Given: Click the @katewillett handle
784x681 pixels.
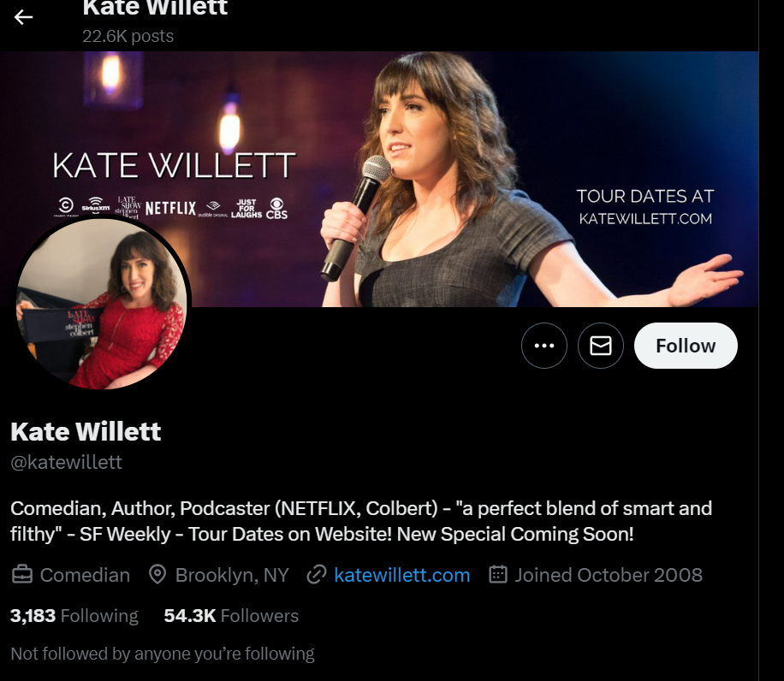Looking at the screenshot, I should pos(66,462).
